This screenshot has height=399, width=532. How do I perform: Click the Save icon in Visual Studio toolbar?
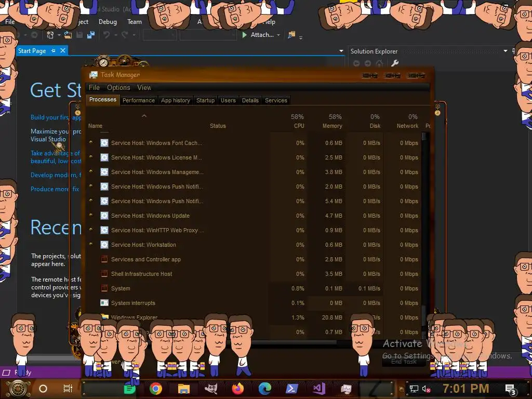pos(79,35)
